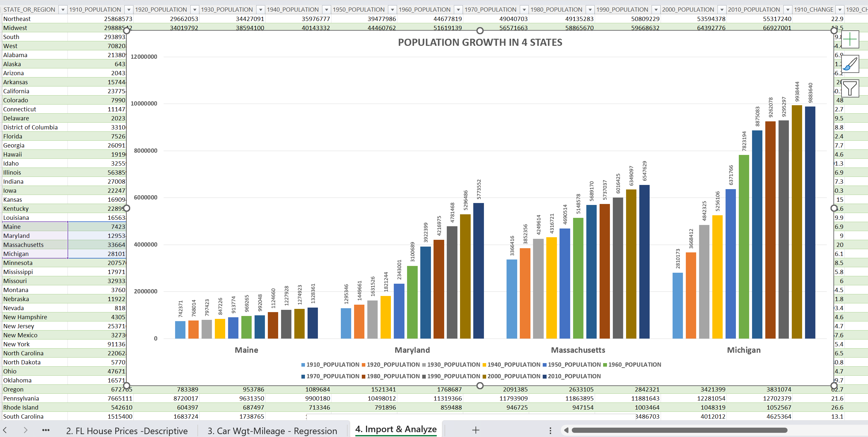
Task: Open hidden sheets ellipsis menu
Action: [46, 430]
